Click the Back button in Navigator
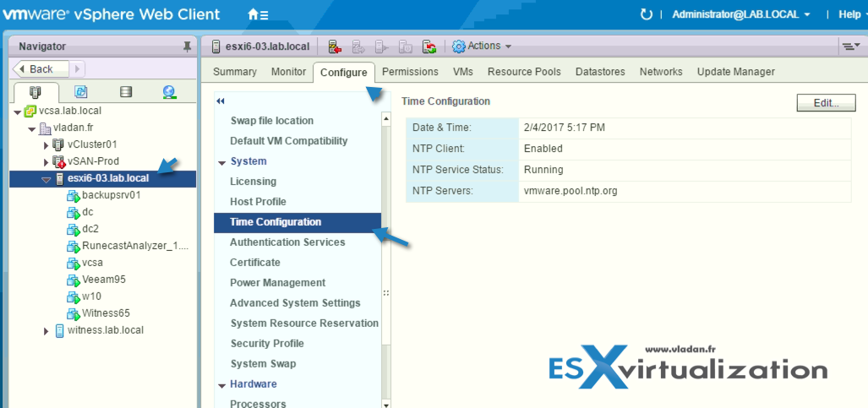The image size is (868, 408). coord(41,69)
